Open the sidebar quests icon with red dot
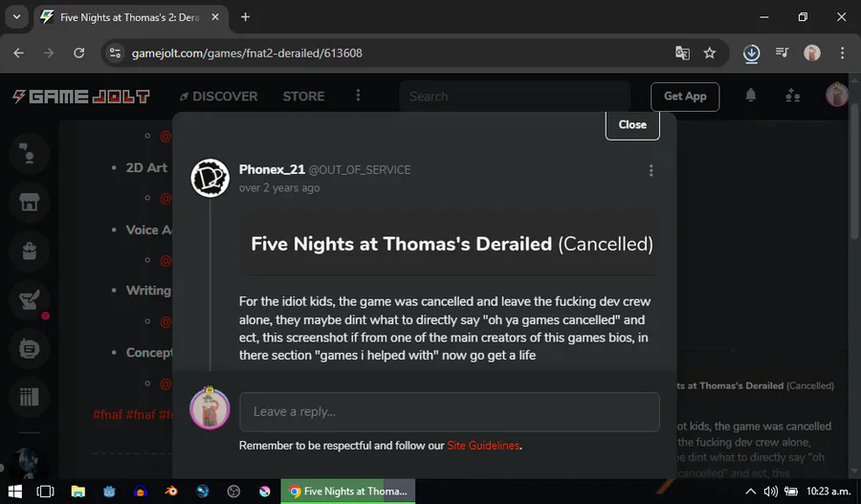861x504 pixels. (x=29, y=299)
